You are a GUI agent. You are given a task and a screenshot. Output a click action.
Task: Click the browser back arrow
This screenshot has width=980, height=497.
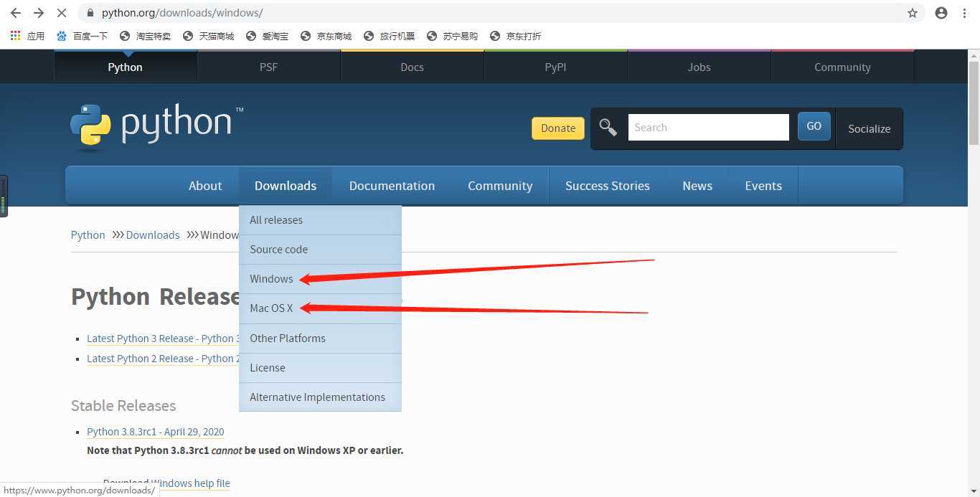click(x=16, y=13)
